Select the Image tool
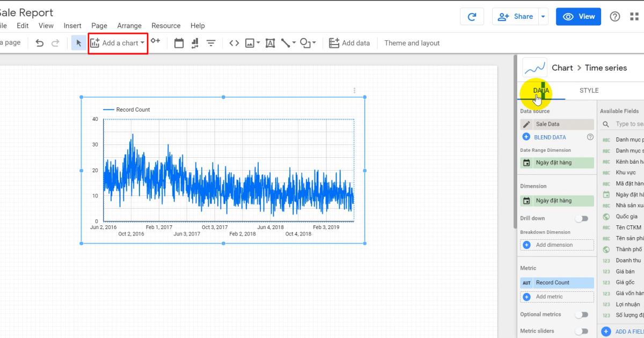644x338 pixels. pos(250,43)
